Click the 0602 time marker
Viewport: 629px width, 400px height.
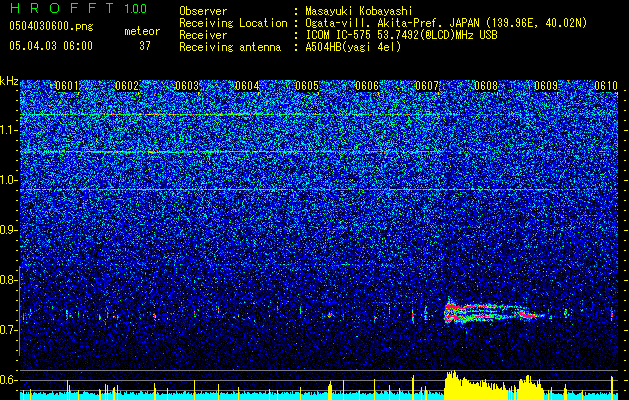coord(127,86)
